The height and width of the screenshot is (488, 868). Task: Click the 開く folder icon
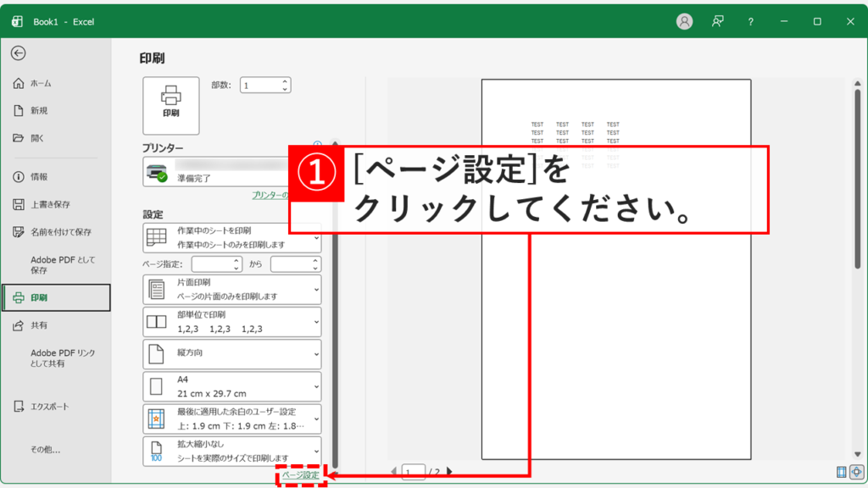tap(19, 138)
